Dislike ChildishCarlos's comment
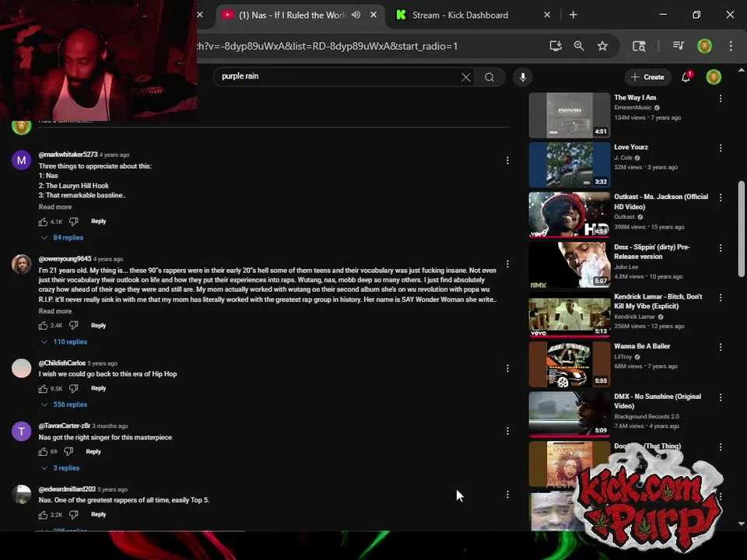Screen dimensions: 747x560 tap(73, 389)
